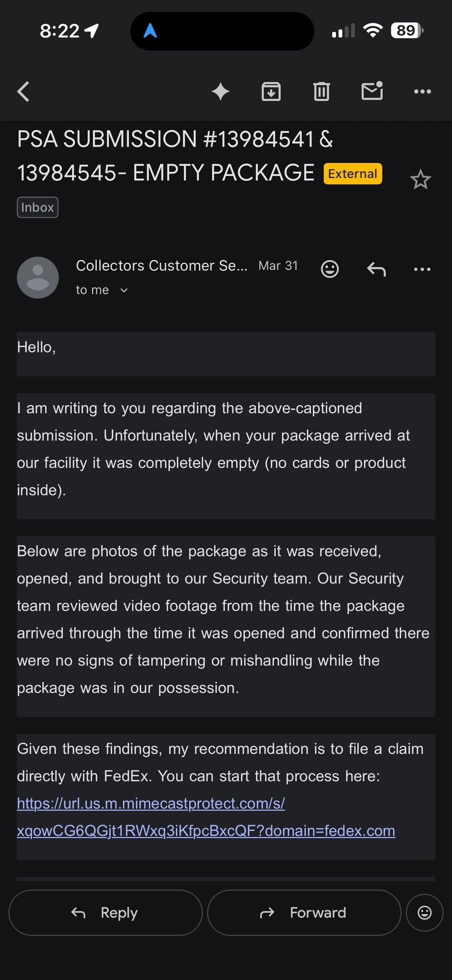Add emoji reaction beside the date
Screen dimensions: 452x980
(330, 269)
